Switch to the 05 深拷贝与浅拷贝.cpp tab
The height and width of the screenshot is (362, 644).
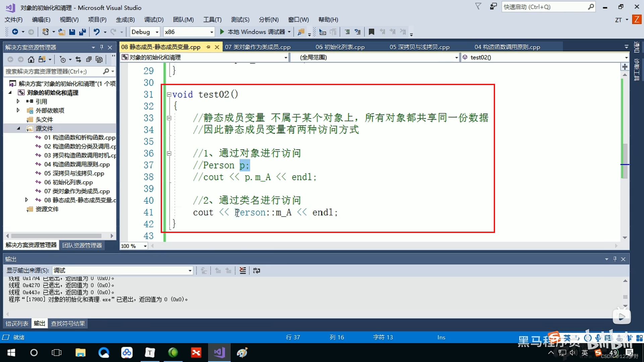[419, 47]
